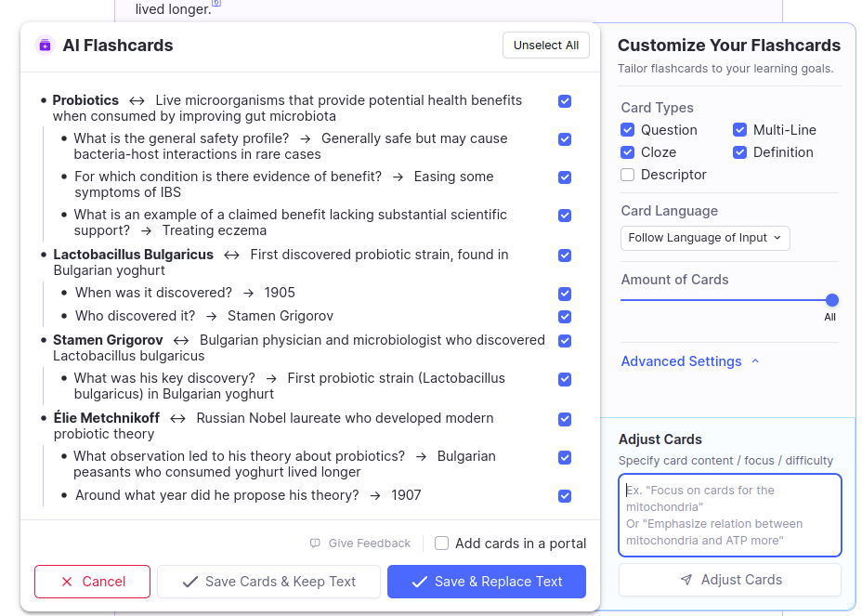Screen dimensions: 862x616
Task: Click the AI Flashcards purple logo icon
Action: point(45,46)
